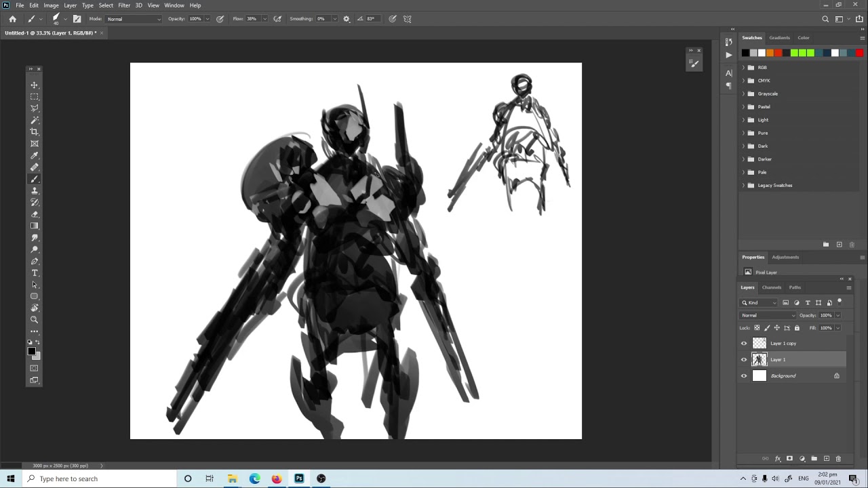Select the Crop tool

point(35,131)
